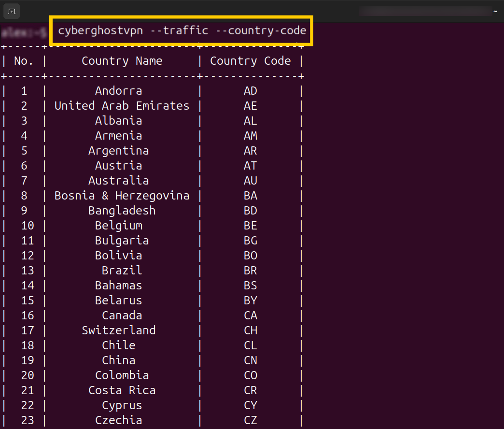Select 'Switzerland' in the table

pyautogui.click(x=119, y=330)
